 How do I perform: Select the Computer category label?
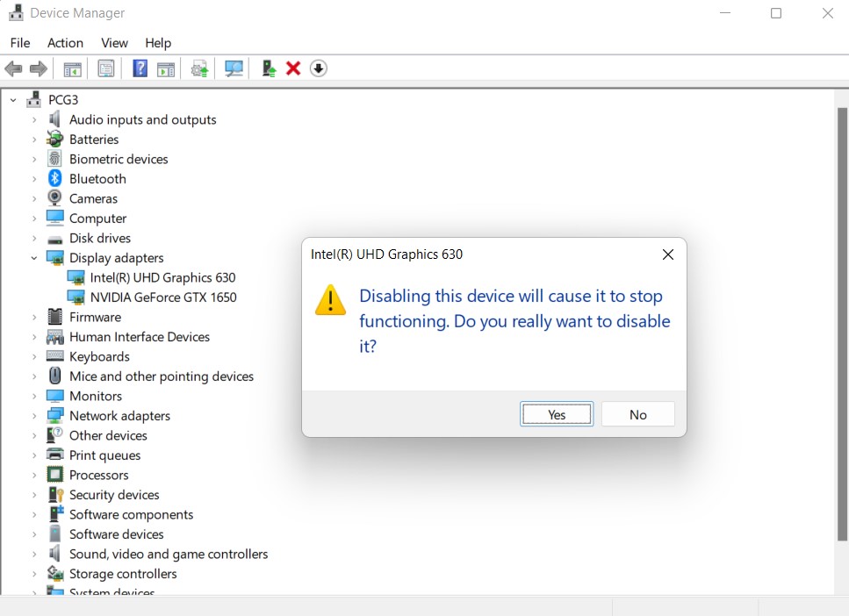coord(97,218)
